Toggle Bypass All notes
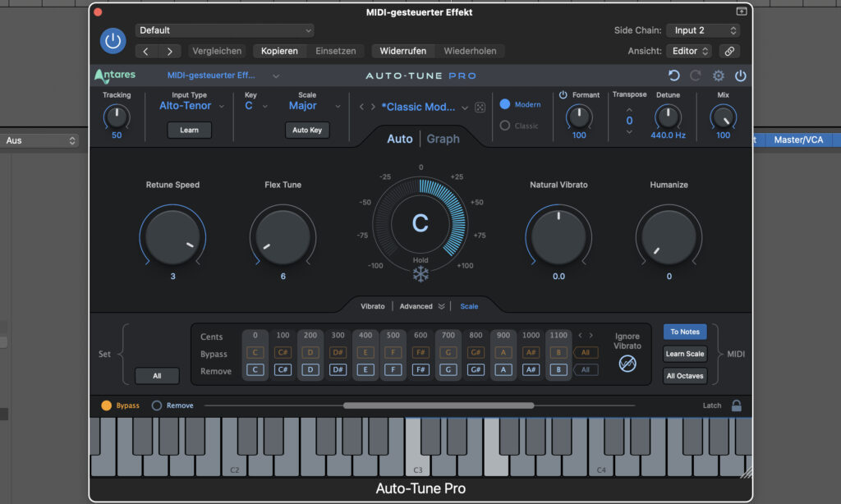841x504 pixels. click(x=585, y=352)
